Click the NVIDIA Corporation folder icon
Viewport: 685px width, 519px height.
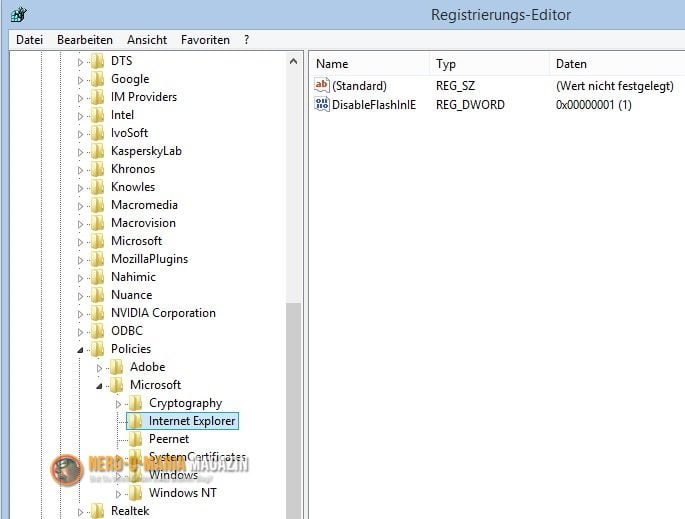click(98, 313)
